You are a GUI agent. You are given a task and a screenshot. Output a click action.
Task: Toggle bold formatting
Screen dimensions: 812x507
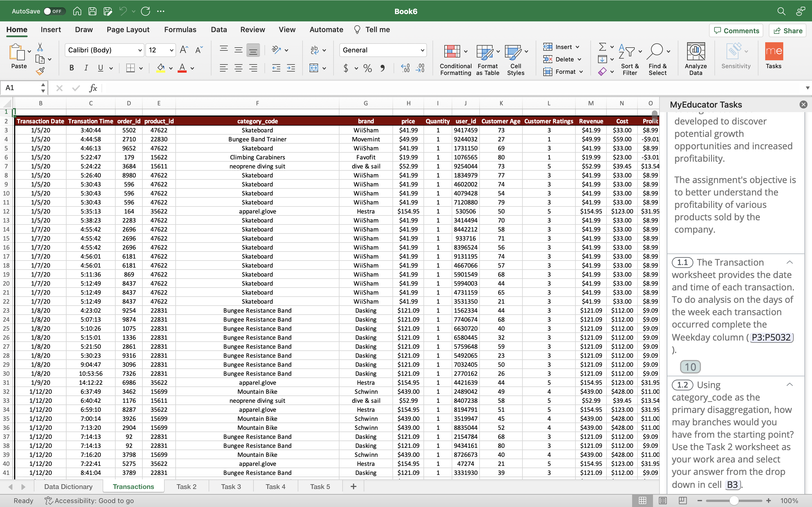[x=71, y=68]
